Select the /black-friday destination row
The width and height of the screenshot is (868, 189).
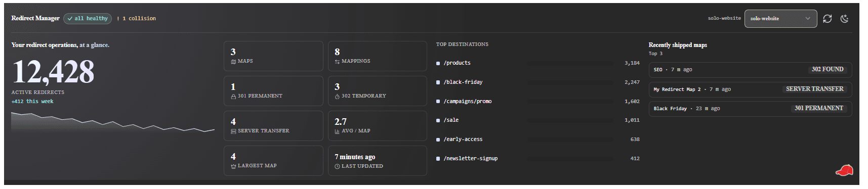[538, 82]
